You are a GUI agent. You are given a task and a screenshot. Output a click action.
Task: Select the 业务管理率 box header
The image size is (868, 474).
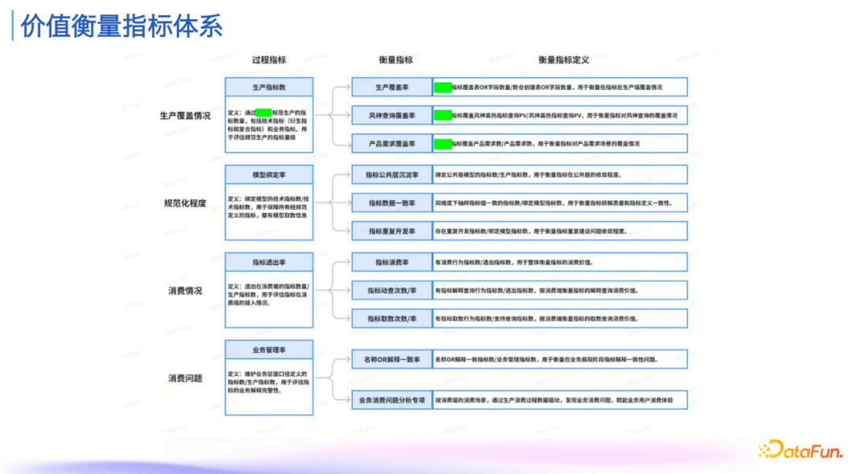click(x=269, y=349)
